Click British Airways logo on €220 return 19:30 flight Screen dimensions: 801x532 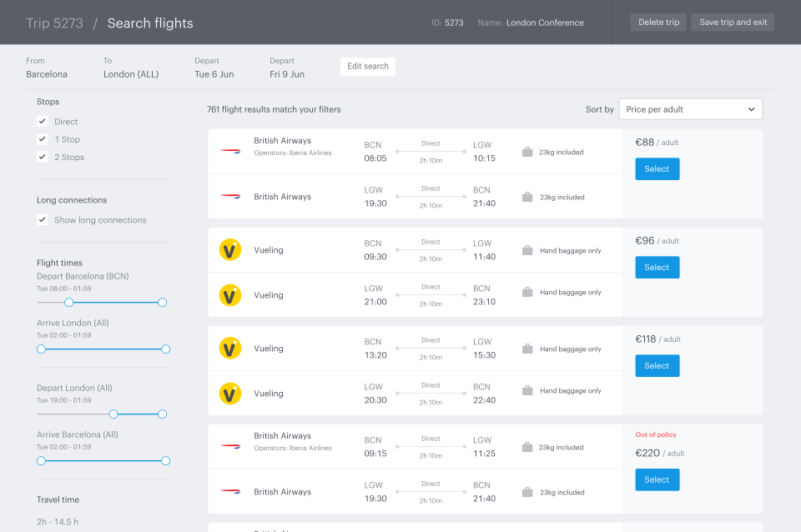(230, 491)
